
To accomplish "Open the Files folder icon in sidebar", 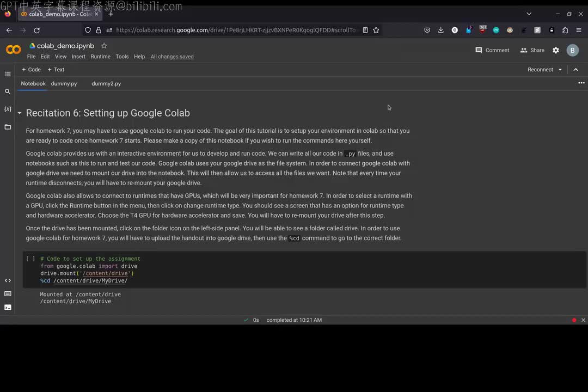I will 8,127.
